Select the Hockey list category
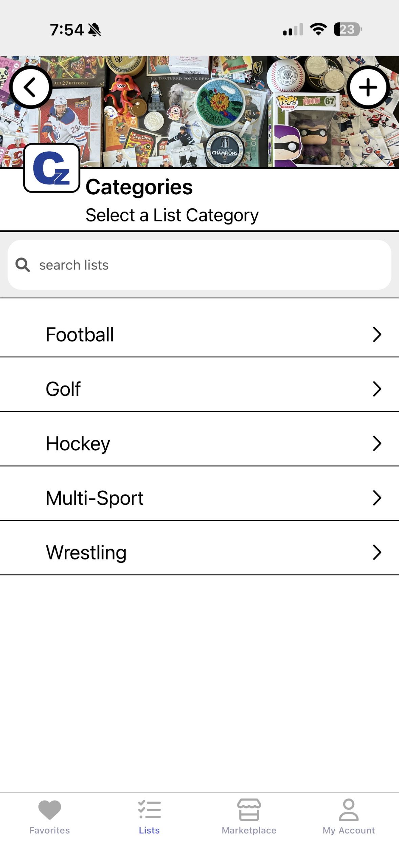 click(x=78, y=443)
